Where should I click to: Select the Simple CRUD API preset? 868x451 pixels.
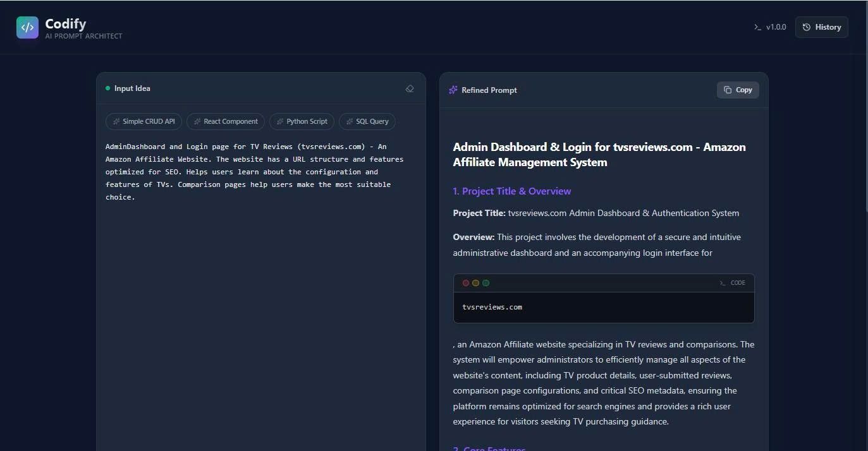(x=144, y=121)
